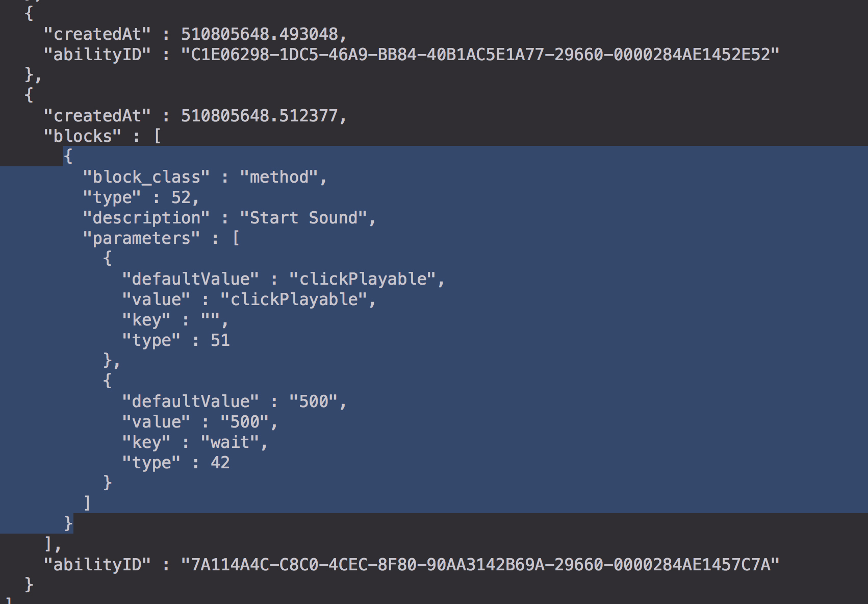
Task: Click the opening bracket after "blocks"
Action: [x=157, y=136]
